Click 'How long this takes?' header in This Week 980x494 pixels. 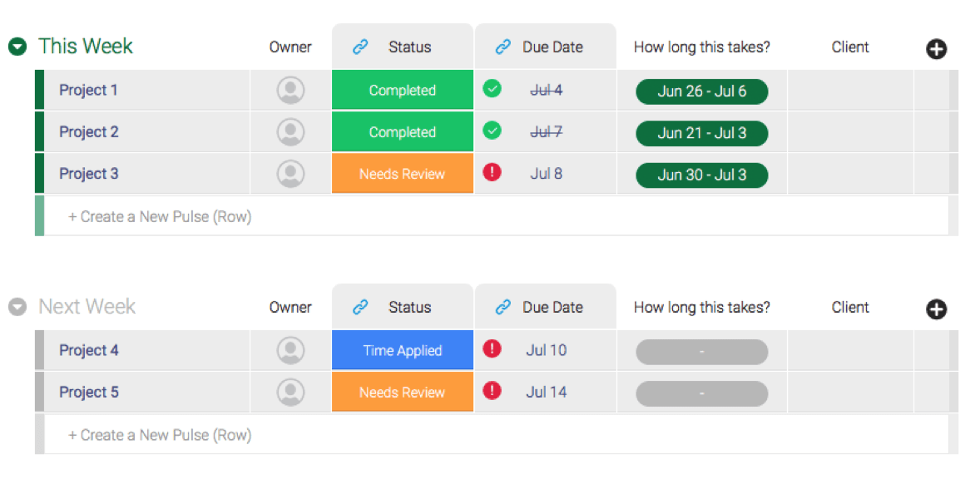[x=702, y=47]
